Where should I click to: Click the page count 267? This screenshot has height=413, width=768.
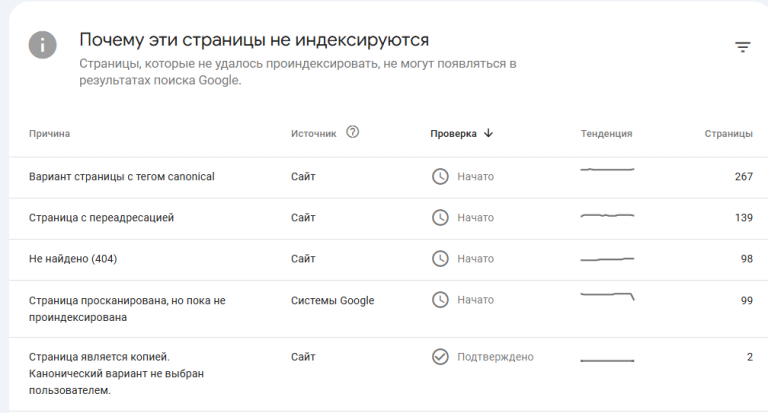point(743,177)
